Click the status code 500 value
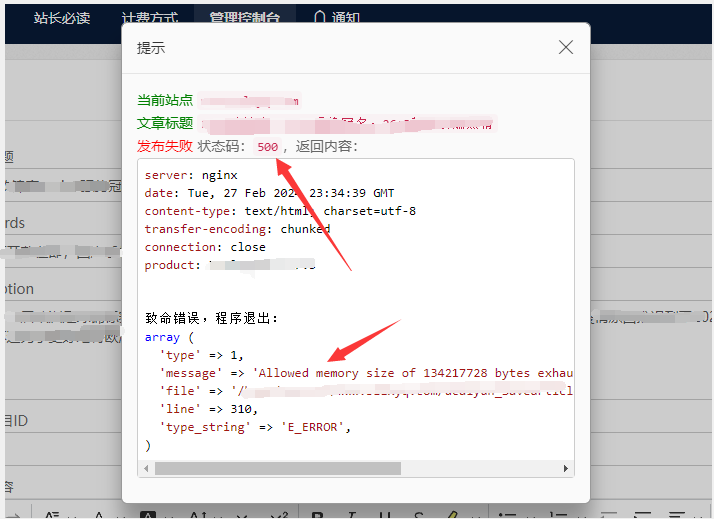The height and width of the screenshot is (519, 714). [267, 147]
